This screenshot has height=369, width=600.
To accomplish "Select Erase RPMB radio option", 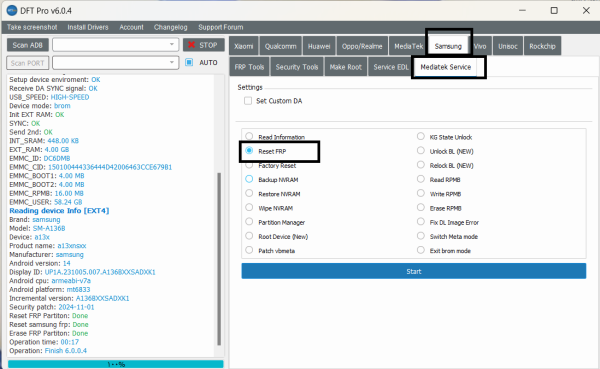I will click(421, 207).
